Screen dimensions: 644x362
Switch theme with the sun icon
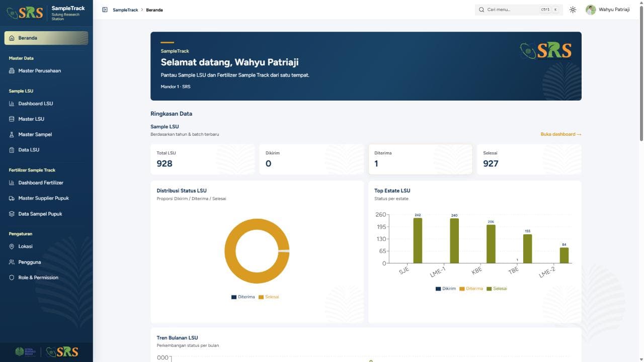click(573, 10)
